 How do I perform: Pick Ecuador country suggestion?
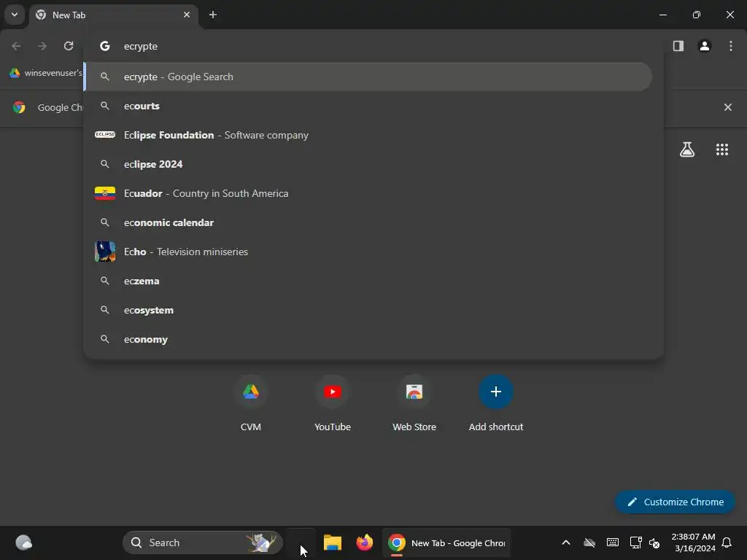coord(373,193)
